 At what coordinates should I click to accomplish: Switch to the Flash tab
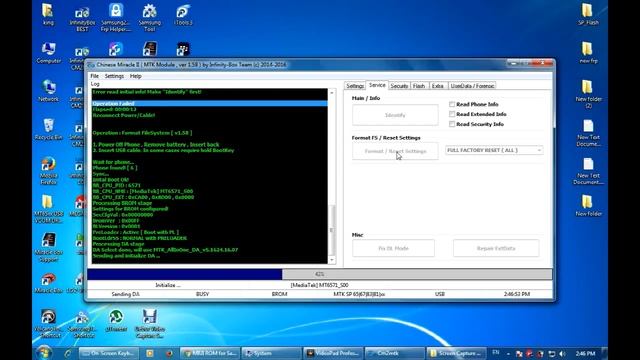click(x=419, y=86)
